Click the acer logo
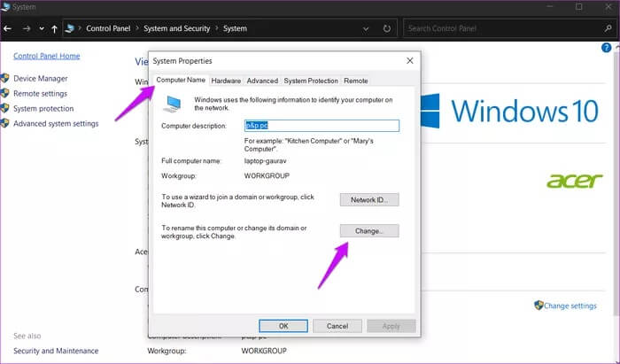 coord(574,181)
